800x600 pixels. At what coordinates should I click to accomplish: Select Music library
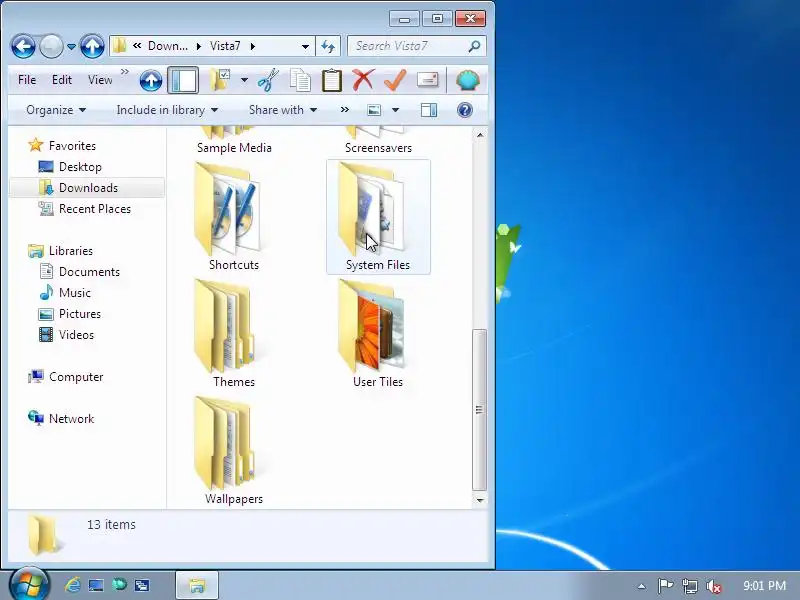tap(74, 293)
